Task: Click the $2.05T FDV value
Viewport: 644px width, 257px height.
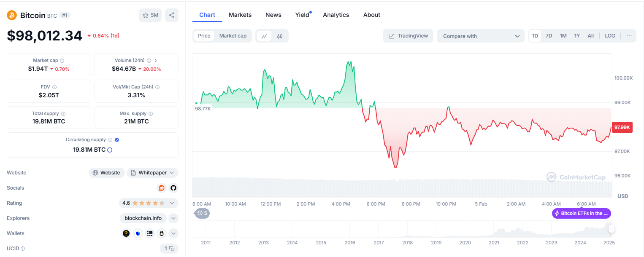Action: 49,95
